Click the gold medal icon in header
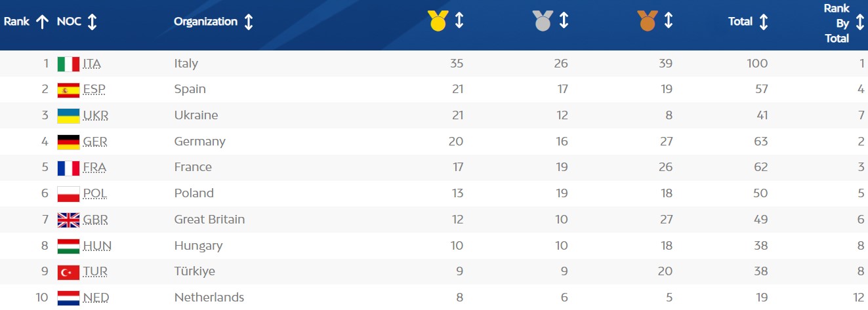868x310 pixels. click(438, 21)
